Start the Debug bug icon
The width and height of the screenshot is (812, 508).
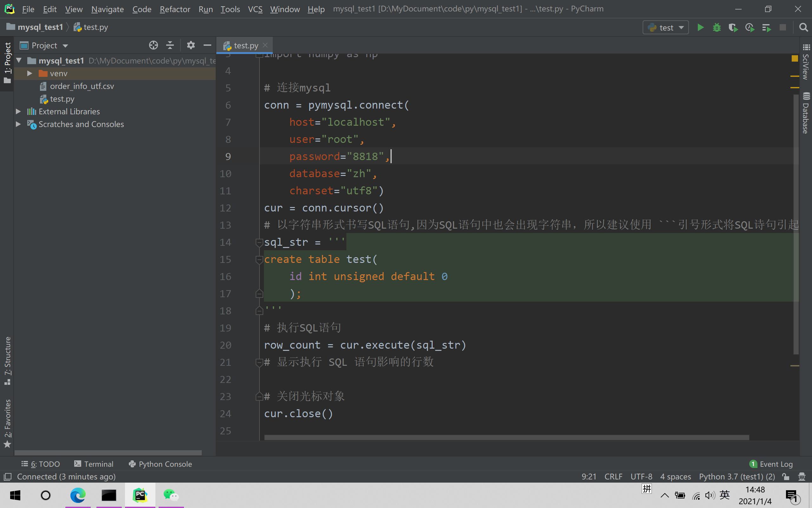tap(717, 28)
